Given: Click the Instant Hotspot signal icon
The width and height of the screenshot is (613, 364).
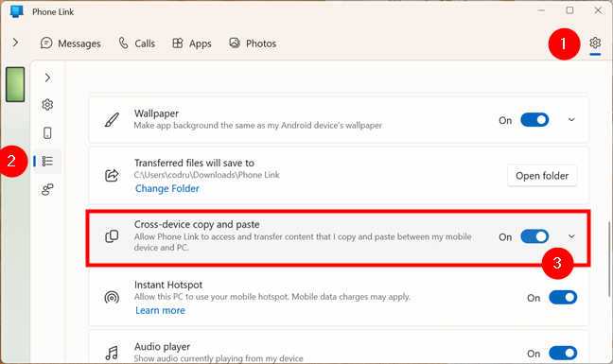Looking at the screenshot, I should click(x=112, y=298).
